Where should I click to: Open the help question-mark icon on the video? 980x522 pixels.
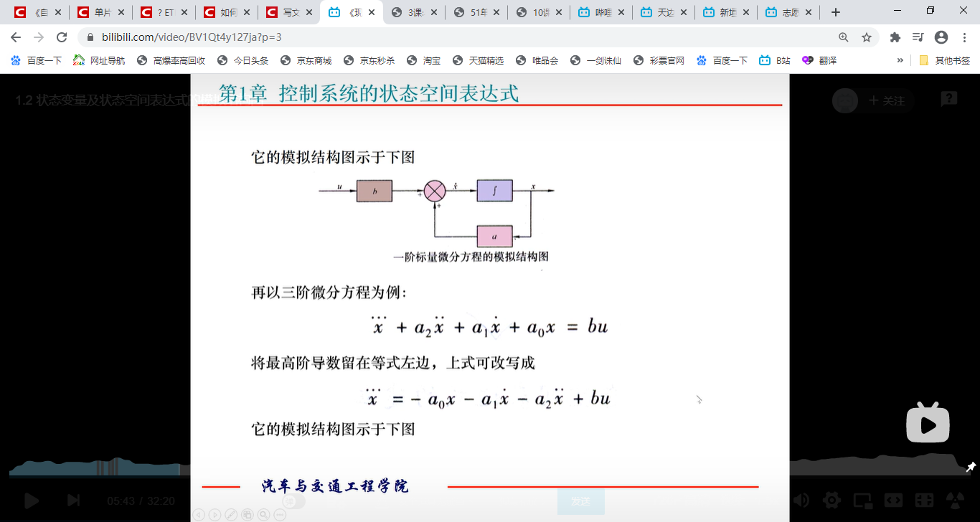coord(948,100)
